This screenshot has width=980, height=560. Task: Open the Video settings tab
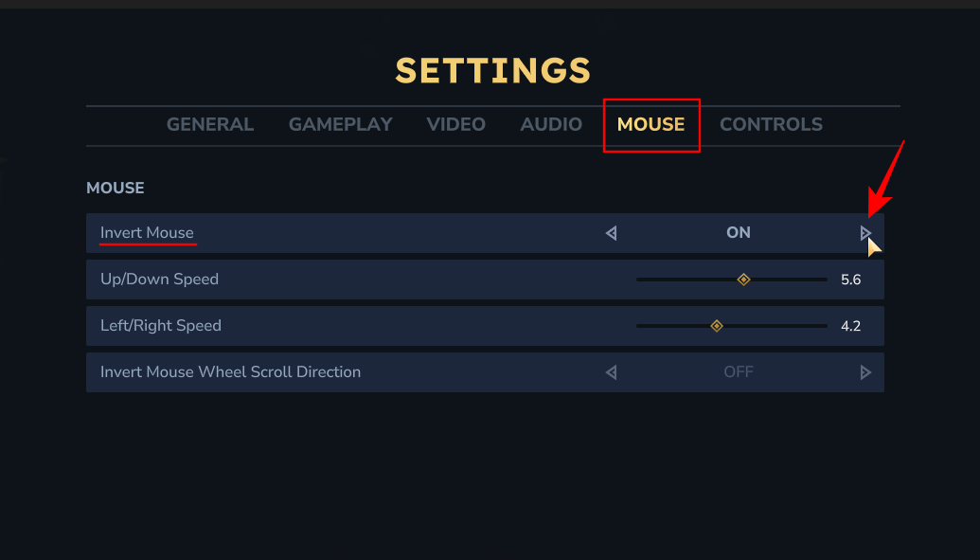[x=455, y=125]
